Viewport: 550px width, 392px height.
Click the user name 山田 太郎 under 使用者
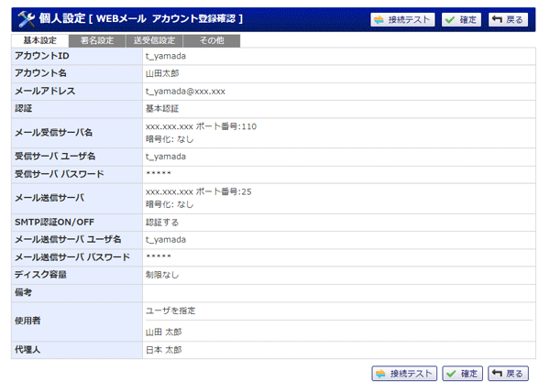pos(164,332)
